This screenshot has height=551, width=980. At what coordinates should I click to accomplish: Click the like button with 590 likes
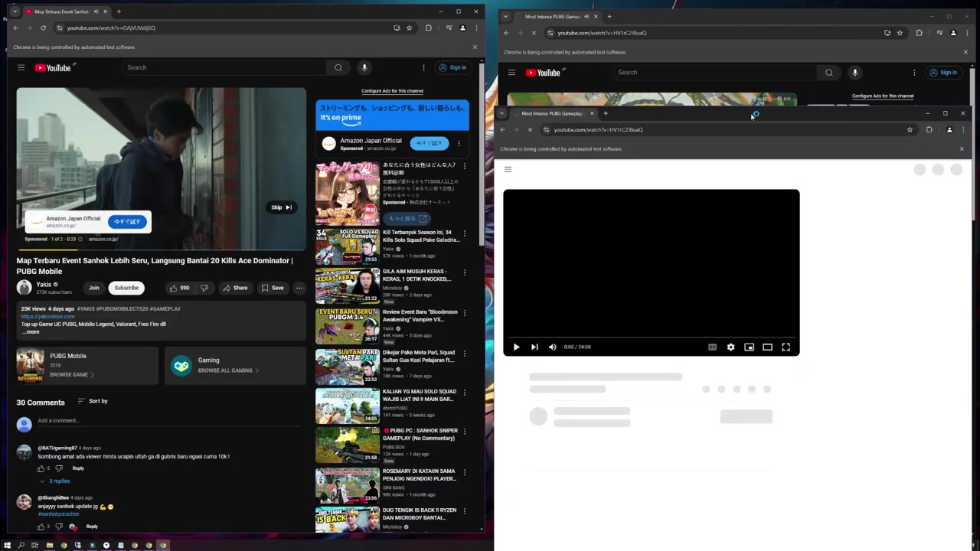(179, 288)
